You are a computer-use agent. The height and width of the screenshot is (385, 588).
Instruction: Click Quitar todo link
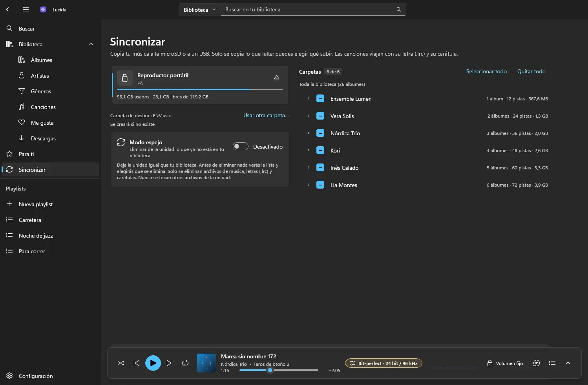[531, 71]
